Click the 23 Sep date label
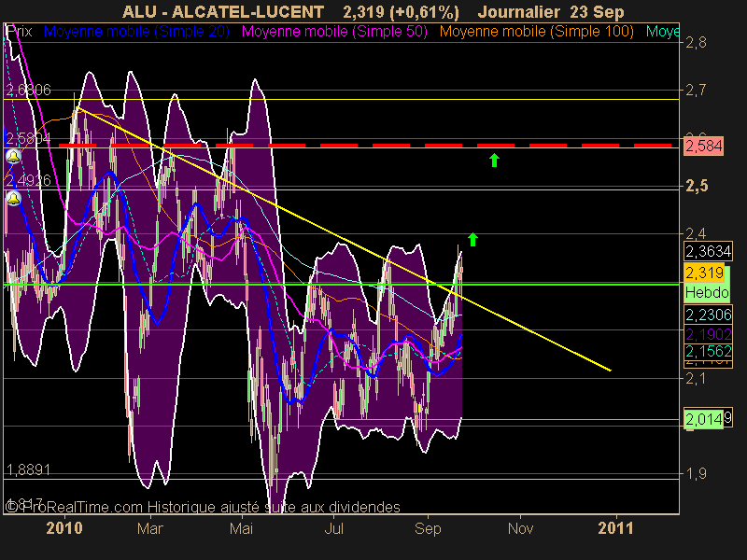 tap(597, 11)
